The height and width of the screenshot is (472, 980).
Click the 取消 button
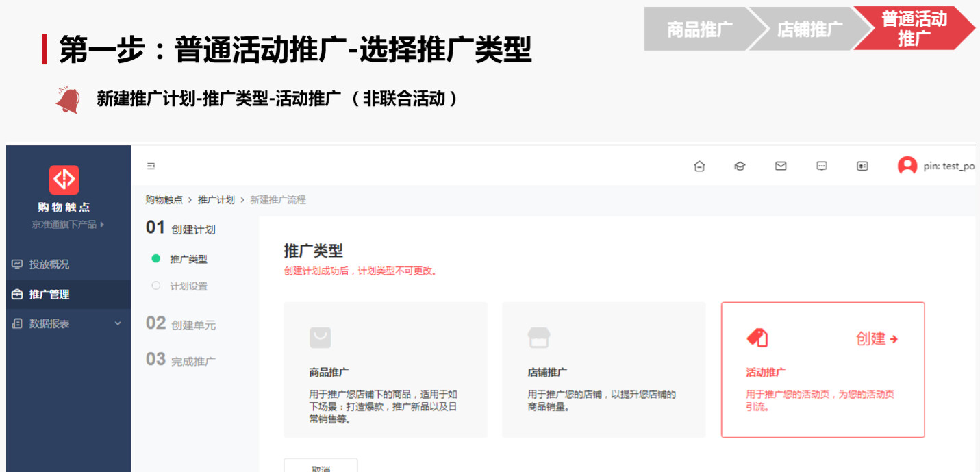pyautogui.click(x=321, y=466)
